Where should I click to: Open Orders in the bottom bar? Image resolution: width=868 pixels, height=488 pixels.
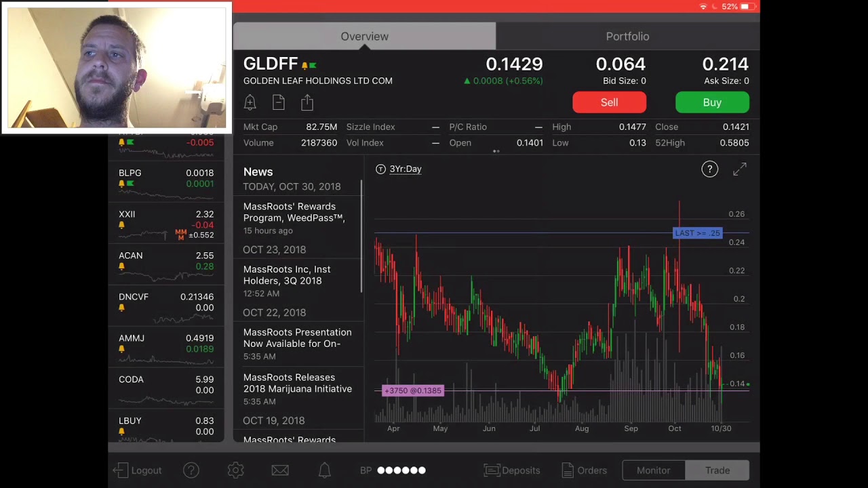tap(584, 470)
